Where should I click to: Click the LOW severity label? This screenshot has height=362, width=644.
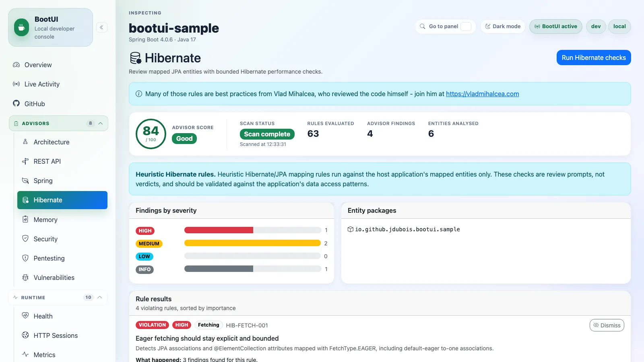coord(144,257)
